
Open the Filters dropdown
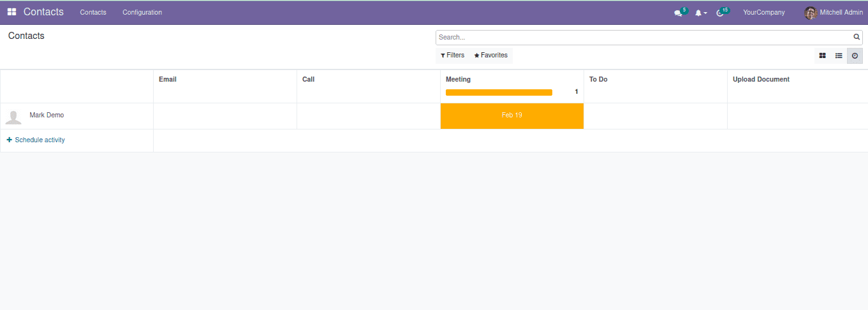tap(453, 55)
